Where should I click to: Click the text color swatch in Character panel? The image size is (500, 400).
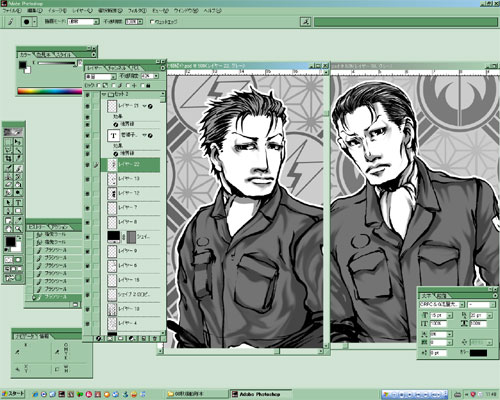[478, 353]
